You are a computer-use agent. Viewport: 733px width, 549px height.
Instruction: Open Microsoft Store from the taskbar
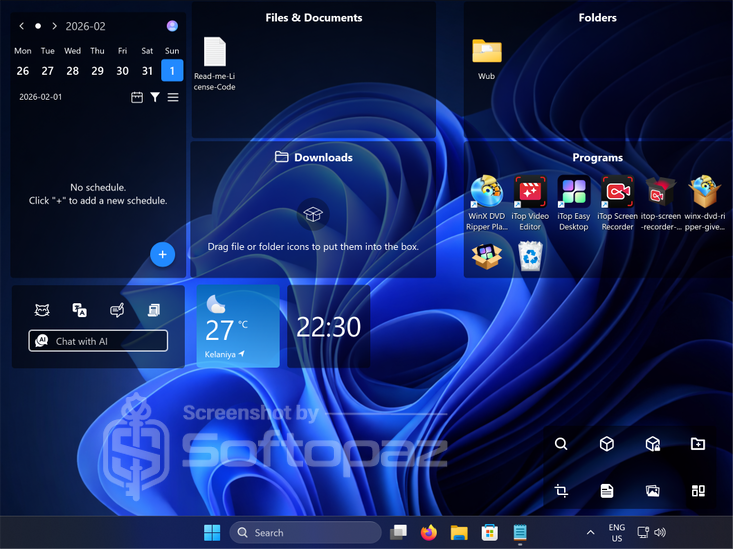point(489,532)
